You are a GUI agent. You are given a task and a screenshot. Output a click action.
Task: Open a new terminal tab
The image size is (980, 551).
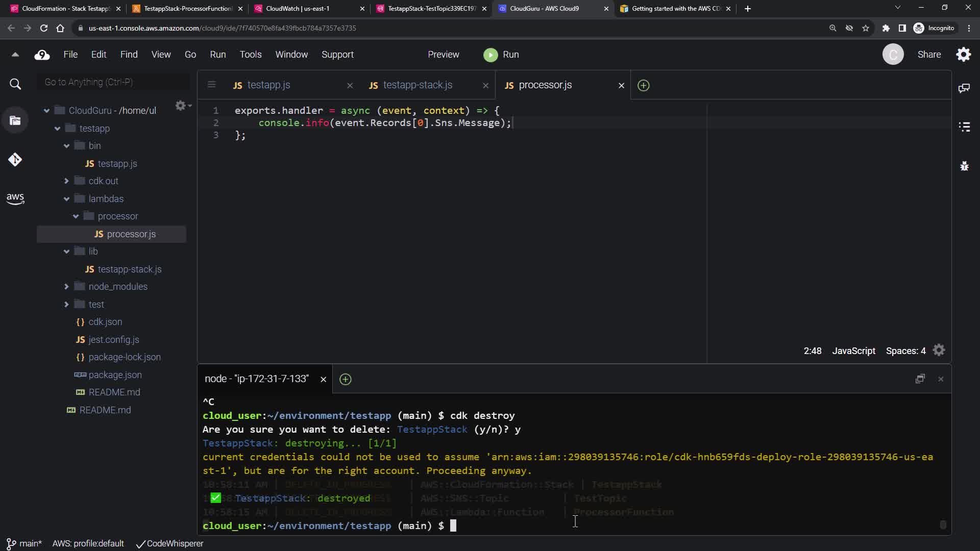coord(346,379)
